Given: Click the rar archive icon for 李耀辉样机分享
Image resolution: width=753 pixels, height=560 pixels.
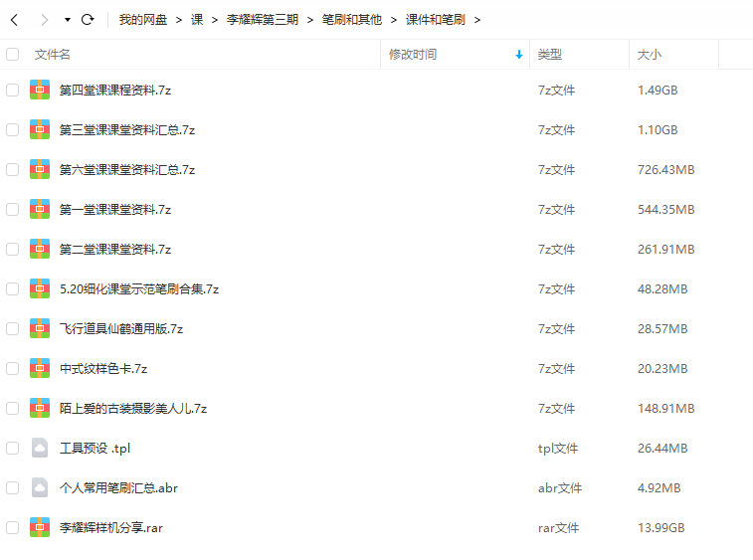Looking at the screenshot, I should (40, 527).
